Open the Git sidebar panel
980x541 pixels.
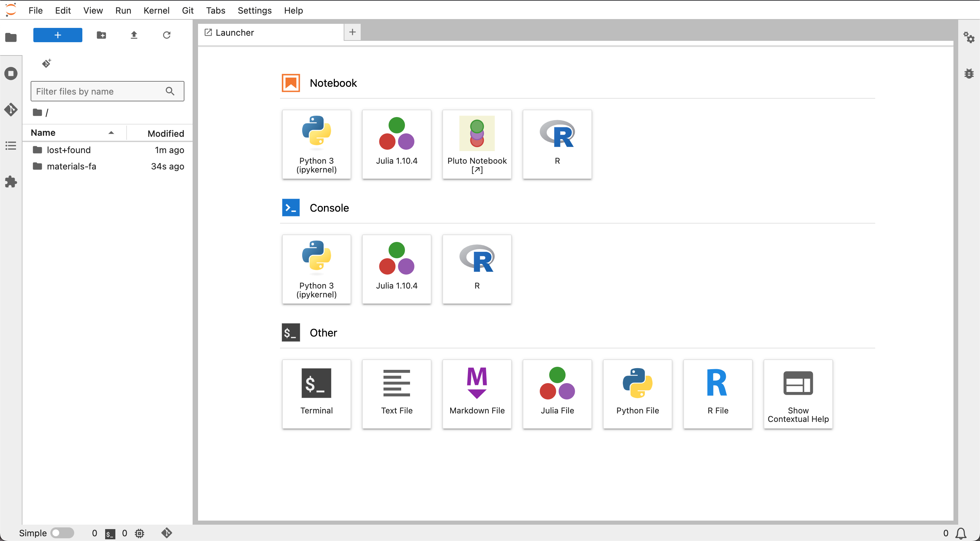[x=11, y=110]
